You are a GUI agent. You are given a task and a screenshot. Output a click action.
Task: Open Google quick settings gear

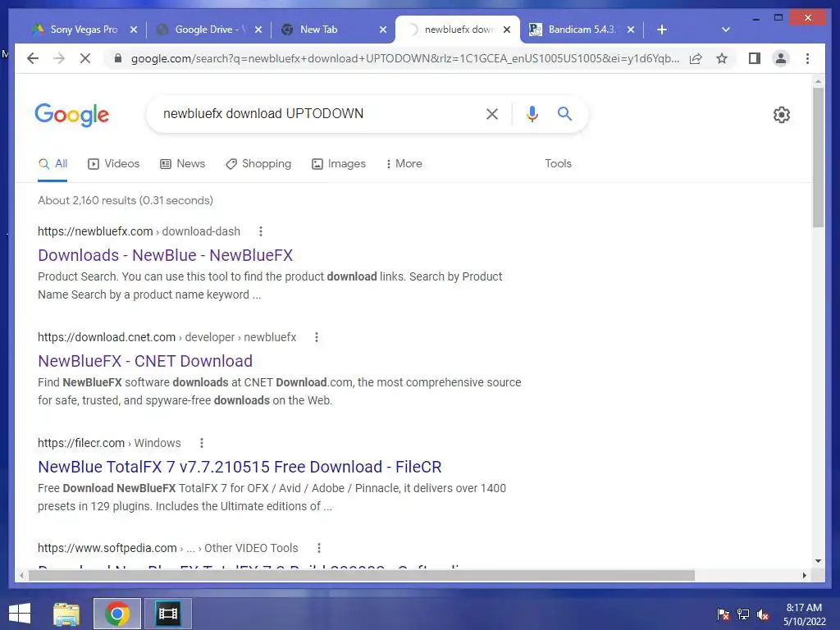click(x=782, y=114)
